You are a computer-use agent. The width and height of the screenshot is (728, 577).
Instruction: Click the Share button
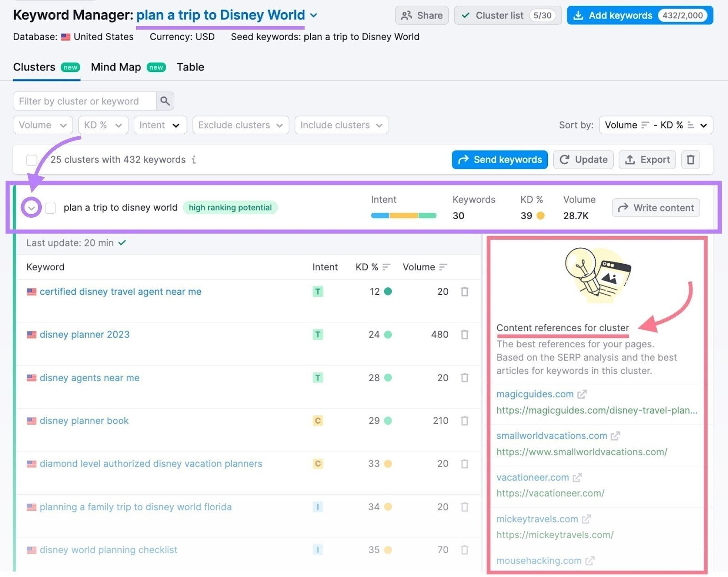[422, 15]
